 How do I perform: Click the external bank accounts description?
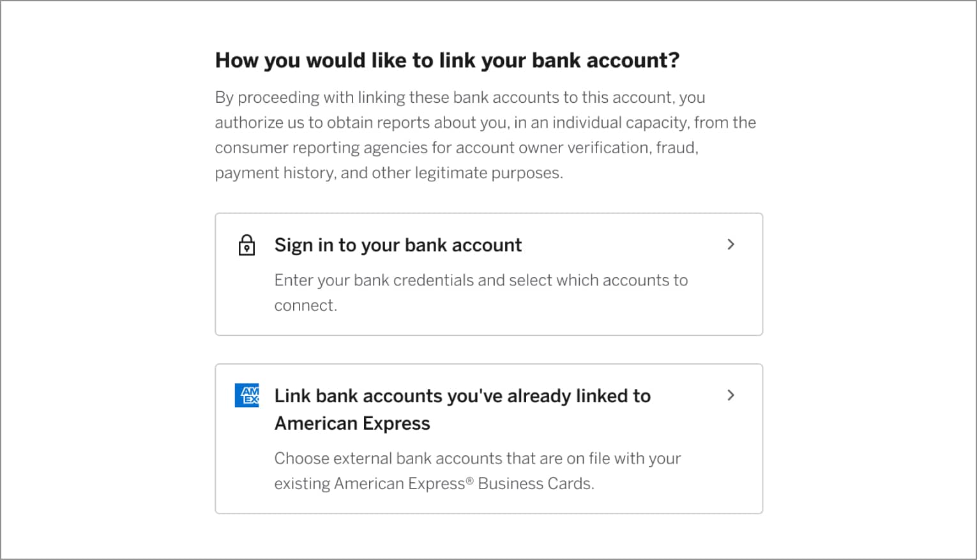coord(478,471)
